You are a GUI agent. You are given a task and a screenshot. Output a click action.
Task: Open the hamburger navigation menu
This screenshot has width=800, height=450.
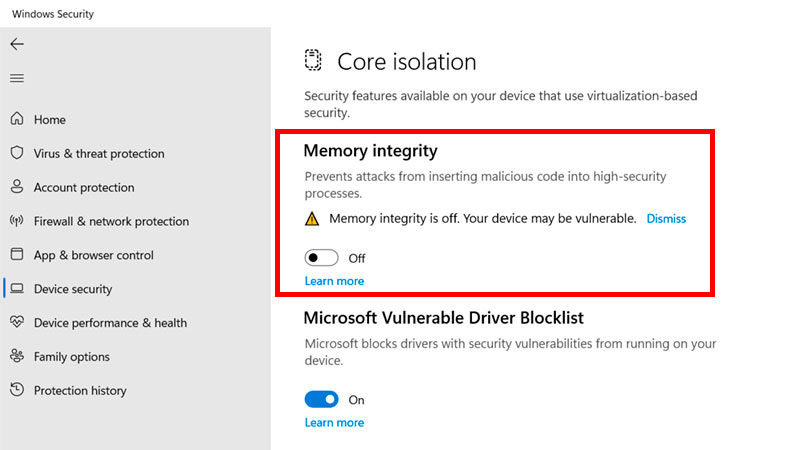click(16, 78)
